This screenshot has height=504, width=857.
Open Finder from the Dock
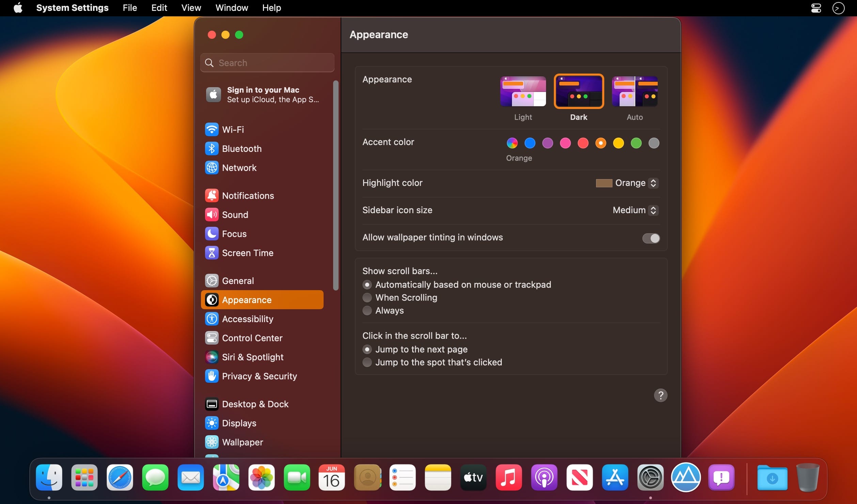pos(49,478)
